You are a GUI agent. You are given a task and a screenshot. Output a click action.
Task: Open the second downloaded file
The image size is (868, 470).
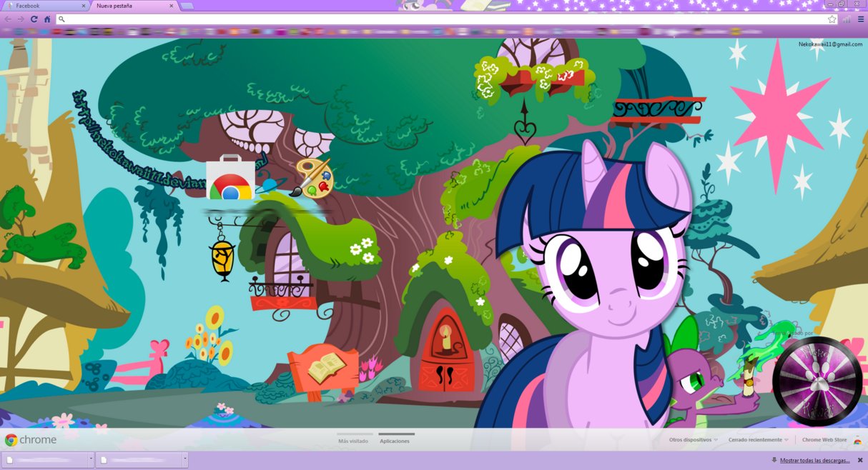point(139,460)
